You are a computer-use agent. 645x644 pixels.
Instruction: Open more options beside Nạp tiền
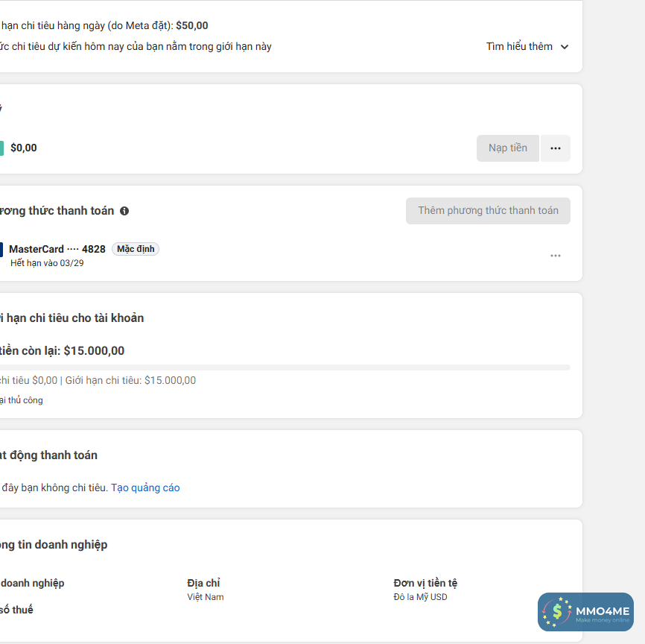[x=556, y=148]
